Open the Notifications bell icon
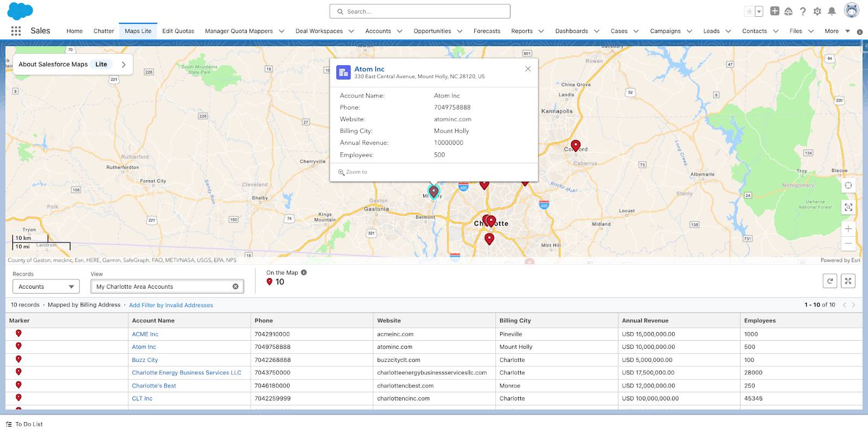The width and height of the screenshot is (868, 433). click(832, 11)
